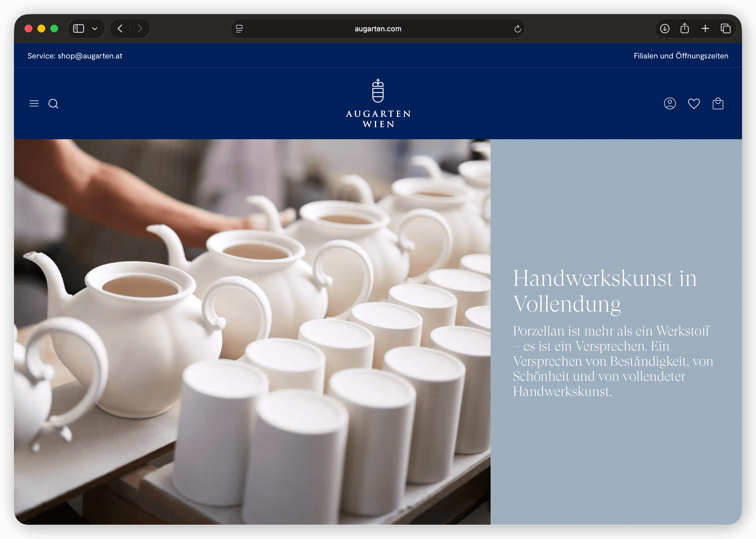Open the shopping bag cart
756x539 pixels.
[718, 103]
